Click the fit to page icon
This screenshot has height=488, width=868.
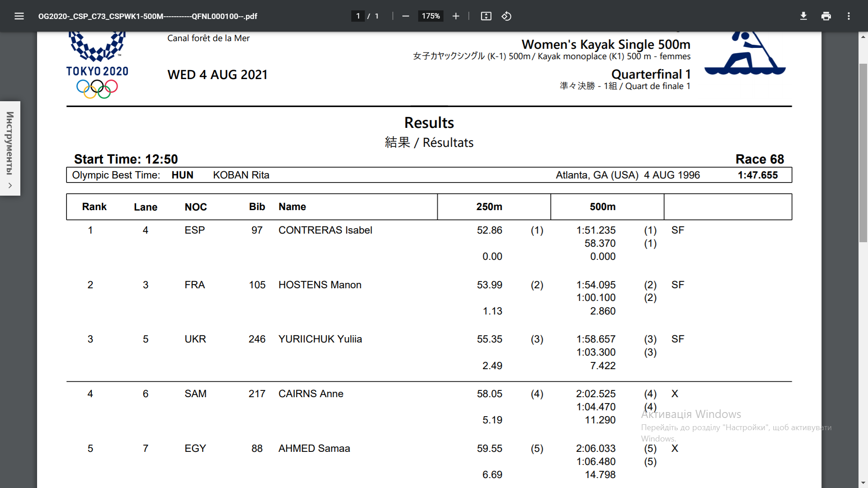pyautogui.click(x=486, y=16)
